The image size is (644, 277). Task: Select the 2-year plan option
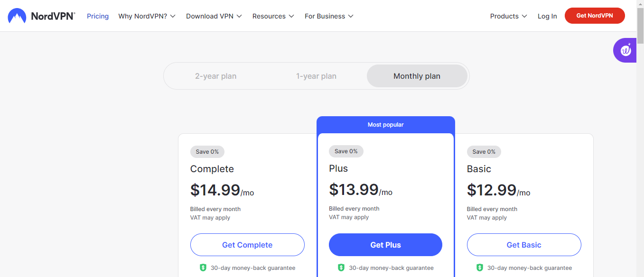(215, 76)
